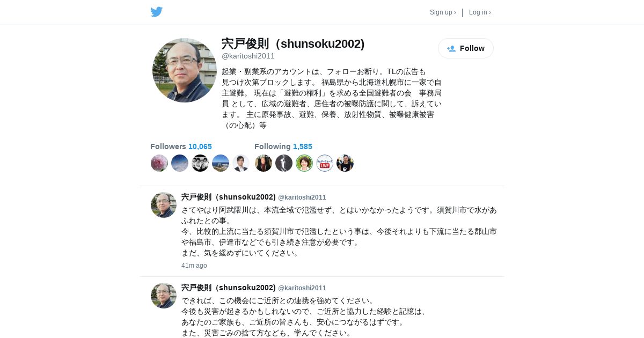
Task: Select the blue sky follower avatar
Action: pyautogui.click(x=180, y=163)
